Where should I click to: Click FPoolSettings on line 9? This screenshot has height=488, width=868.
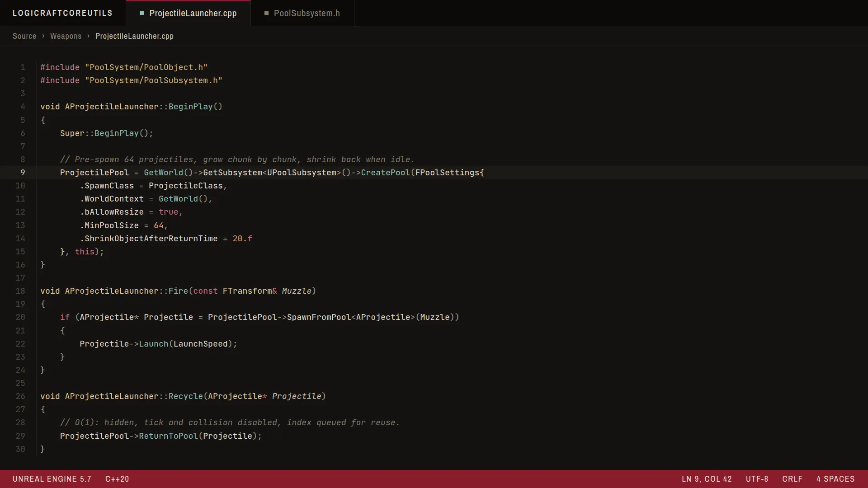pyautogui.click(x=447, y=173)
